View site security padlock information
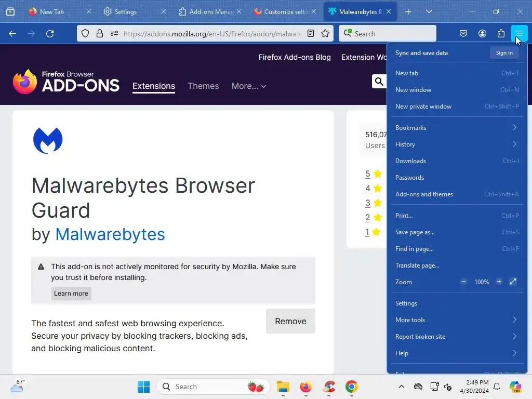Viewport: 532px width, 399px height. coord(99,34)
